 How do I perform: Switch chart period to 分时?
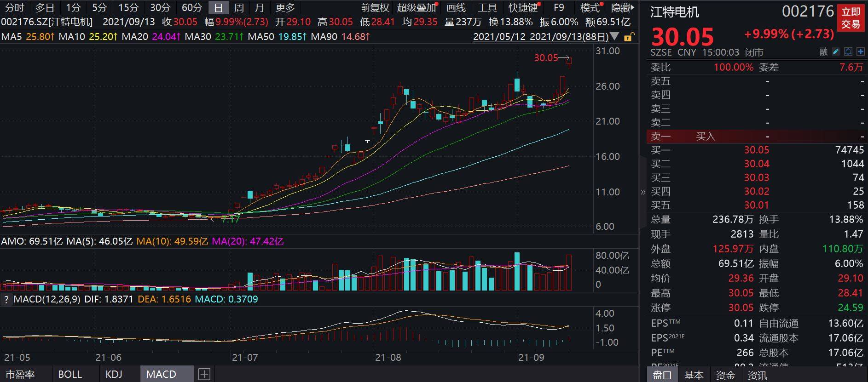(x=14, y=8)
